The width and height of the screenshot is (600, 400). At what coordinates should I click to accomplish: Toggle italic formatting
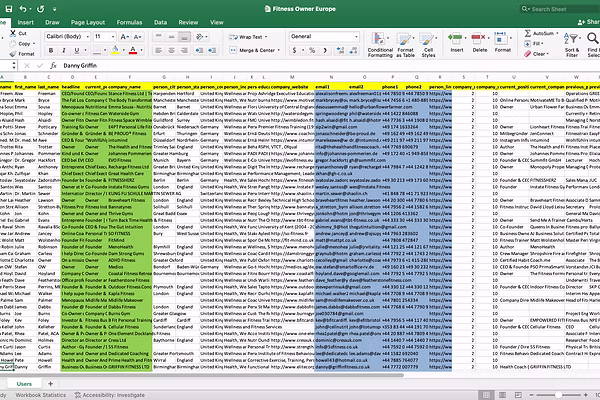64,51
